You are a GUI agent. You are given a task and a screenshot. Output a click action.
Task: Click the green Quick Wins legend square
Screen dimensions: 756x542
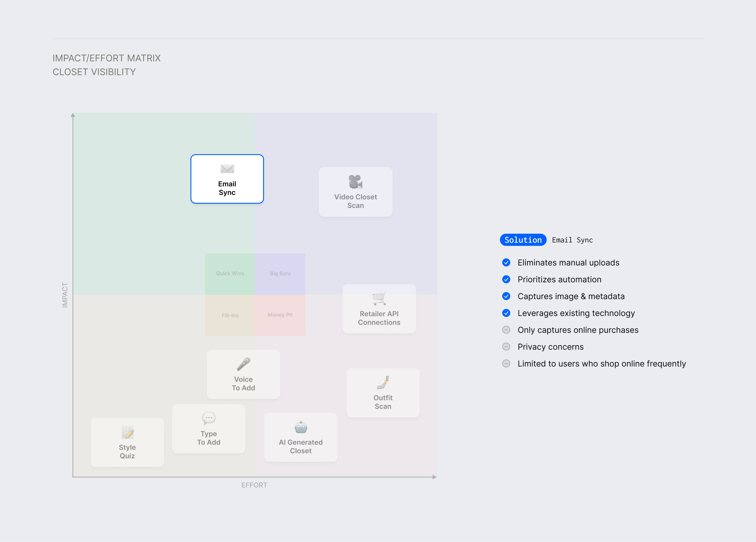pos(230,274)
